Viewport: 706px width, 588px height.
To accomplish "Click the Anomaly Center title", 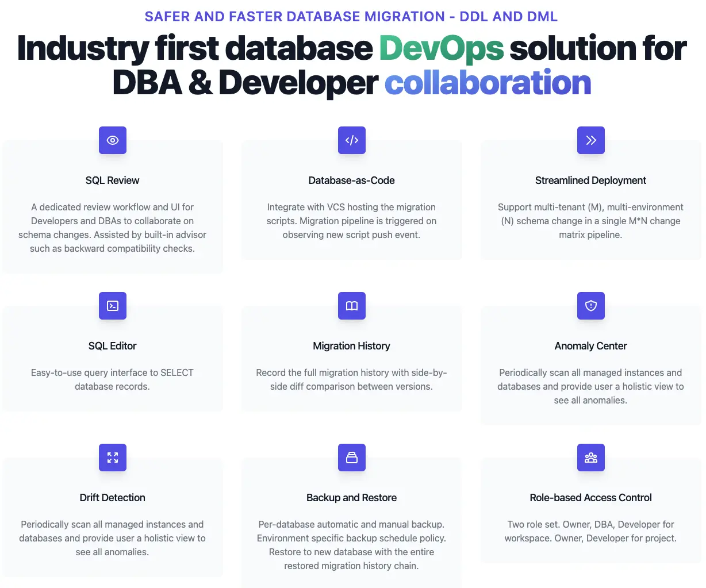I will tap(590, 346).
